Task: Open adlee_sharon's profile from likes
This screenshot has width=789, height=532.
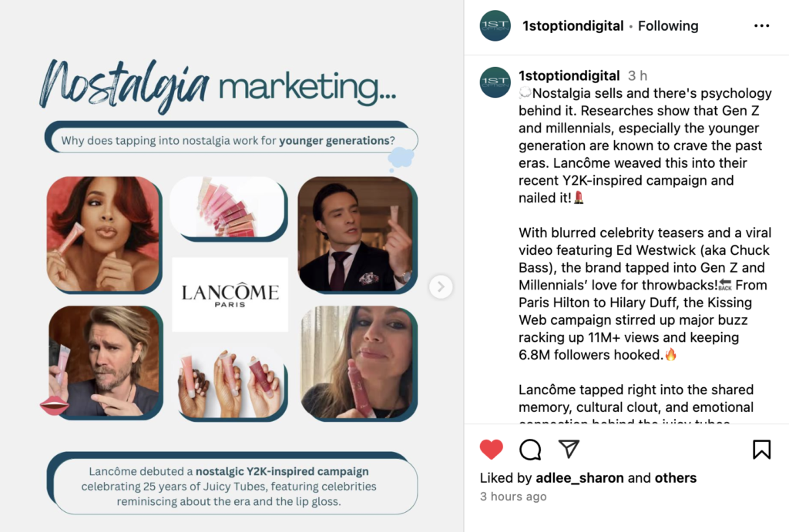Action: pos(579,477)
